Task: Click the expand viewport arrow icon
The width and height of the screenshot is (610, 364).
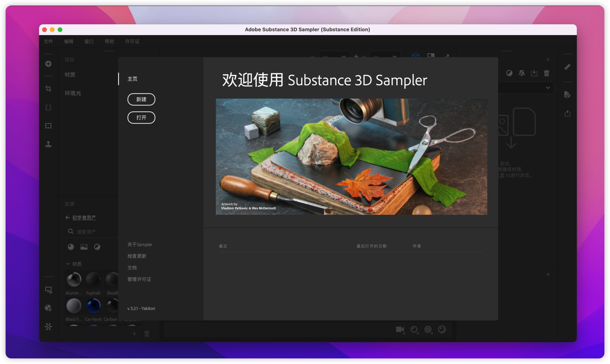Action: click(446, 56)
